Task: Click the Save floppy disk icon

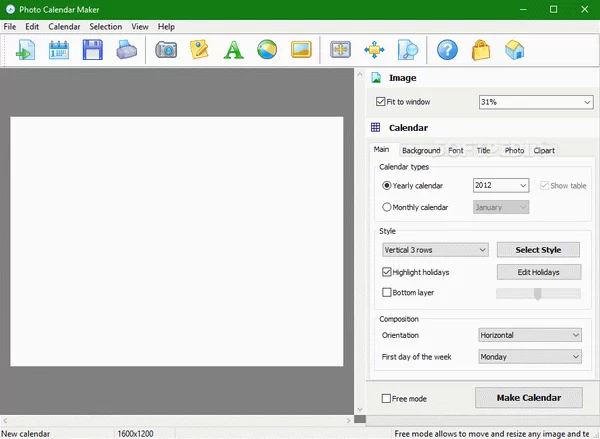Action: point(93,50)
